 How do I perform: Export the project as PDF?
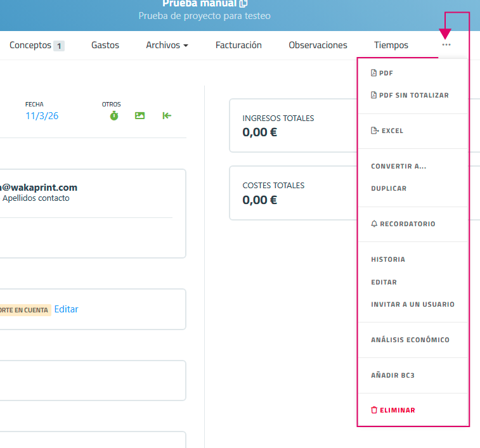(x=382, y=74)
